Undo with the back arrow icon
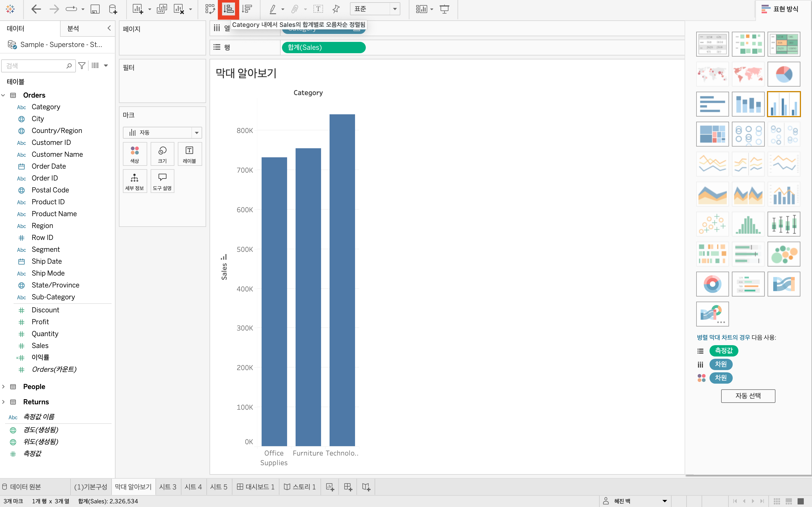The height and width of the screenshot is (507, 812). point(36,9)
